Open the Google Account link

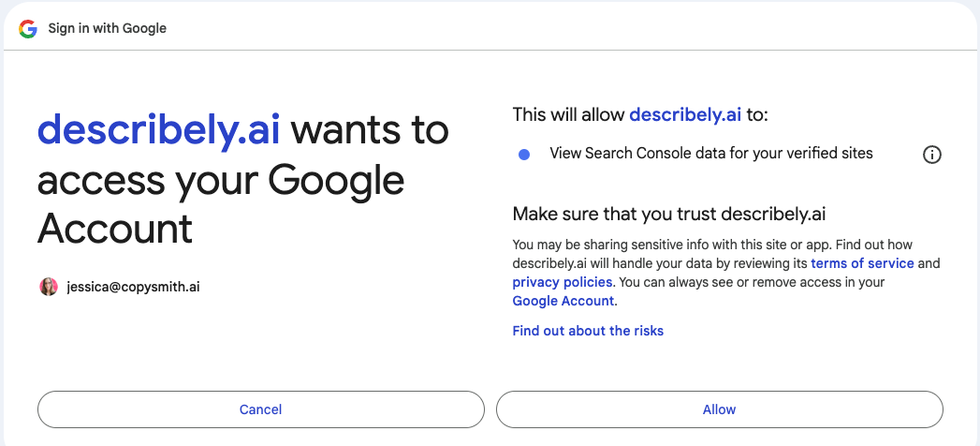pos(563,301)
